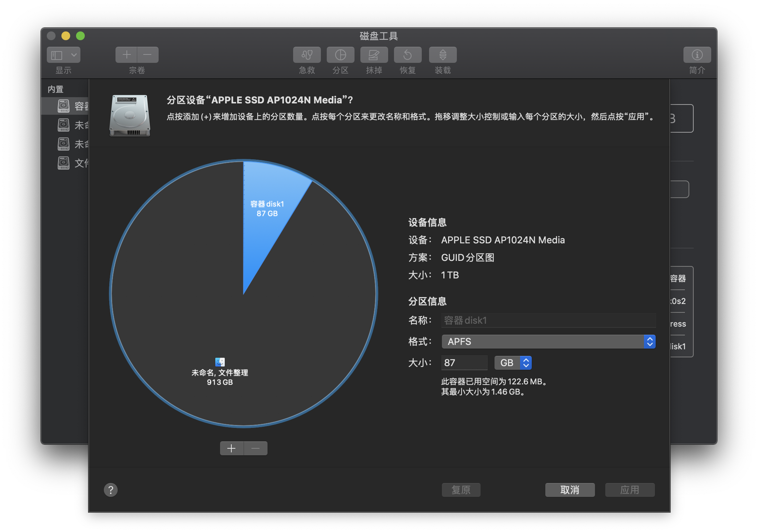Viewport: 758px width, 532px height.
Task: Click the partition size field showing 87
Action: point(464,363)
